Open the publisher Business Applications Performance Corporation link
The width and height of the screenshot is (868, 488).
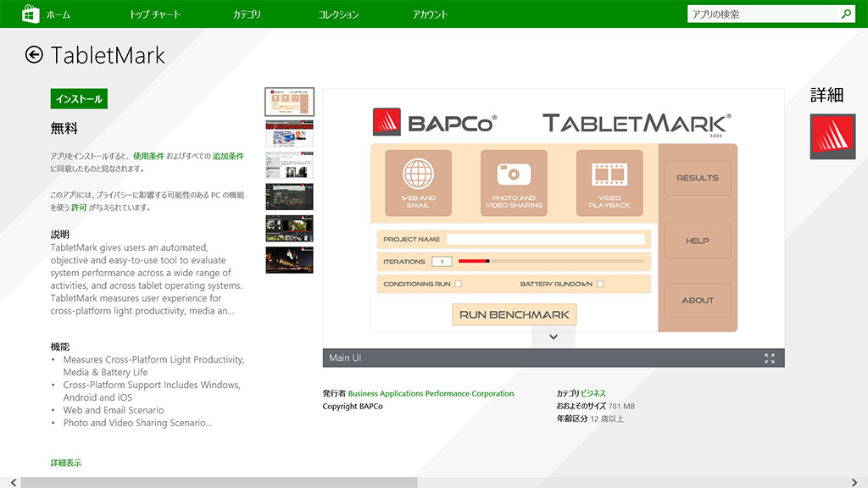click(x=431, y=393)
